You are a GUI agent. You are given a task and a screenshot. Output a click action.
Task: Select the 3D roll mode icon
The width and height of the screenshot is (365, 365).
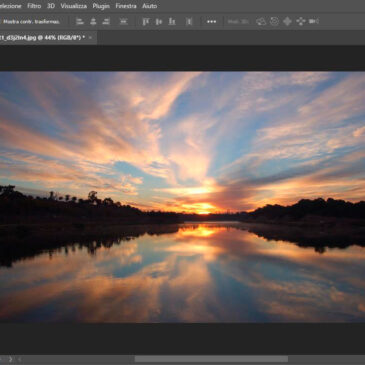click(x=274, y=22)
